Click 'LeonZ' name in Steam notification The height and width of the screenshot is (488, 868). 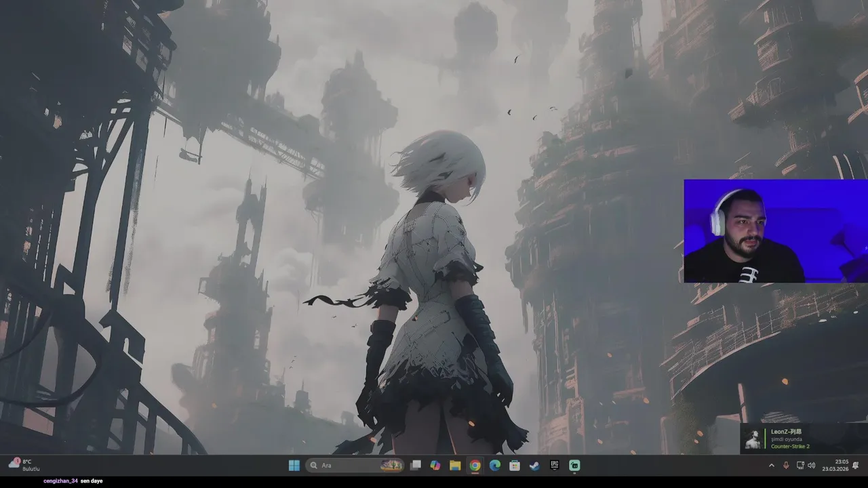[786, 432]
